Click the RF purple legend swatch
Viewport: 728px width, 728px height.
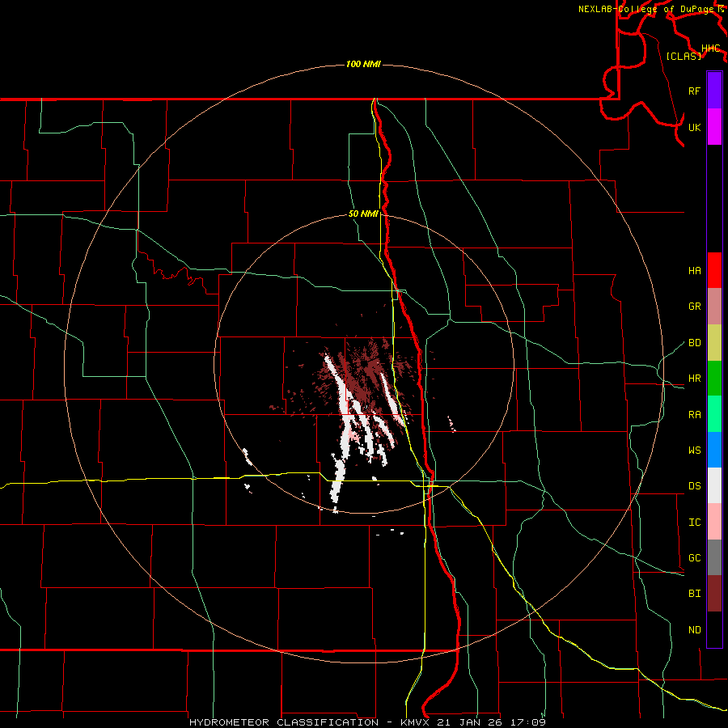714,91
